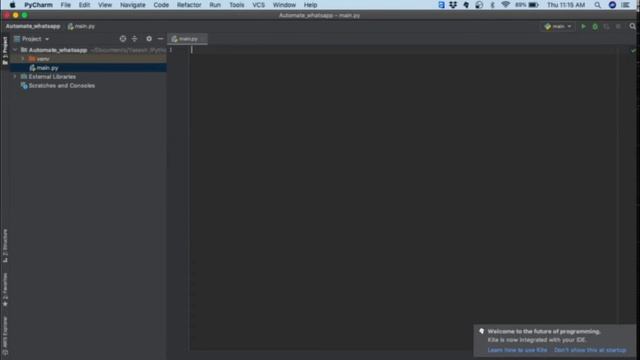Click the Bluetooth menu bar icon

(492, 5)
